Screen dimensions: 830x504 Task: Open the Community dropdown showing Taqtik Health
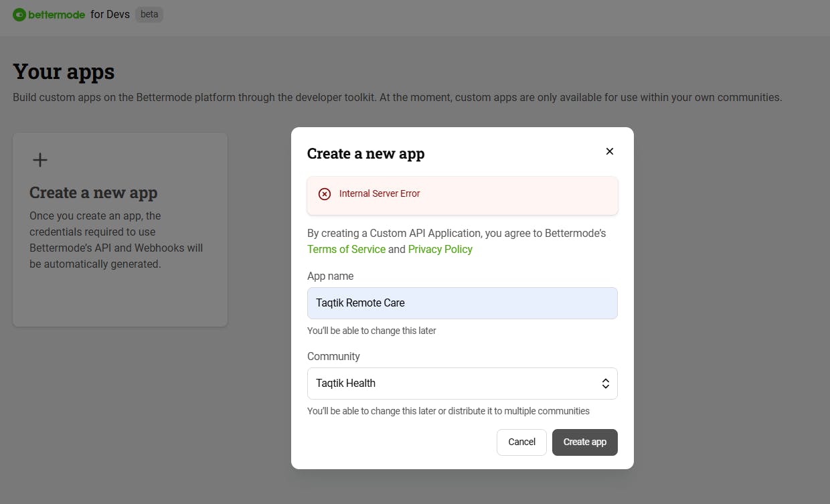[462, 384]
